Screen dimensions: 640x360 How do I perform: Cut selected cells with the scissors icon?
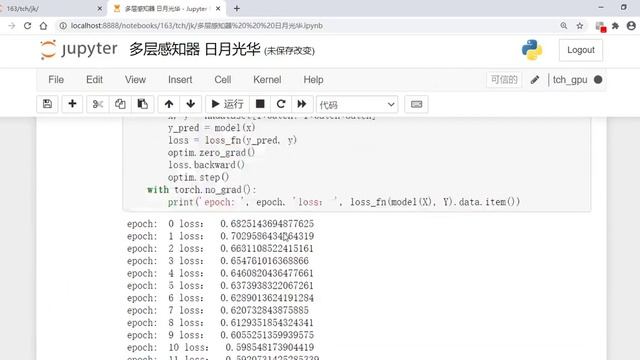pyautogui.click(x=98, y=104)
